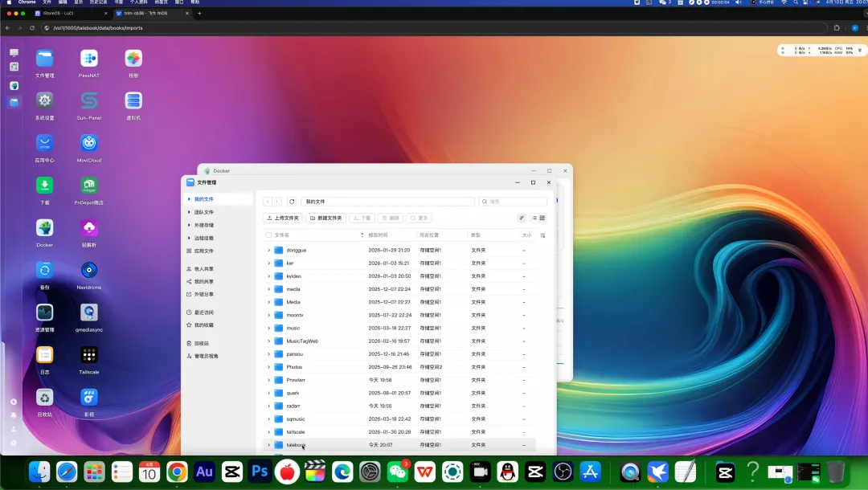Click the 新建文件夹 button
868x490 pixels.
326,218
